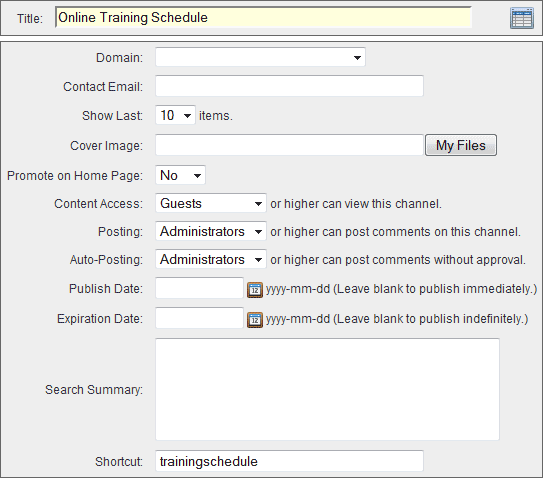Select the Publish Date text box

click(x=199, y=288)
